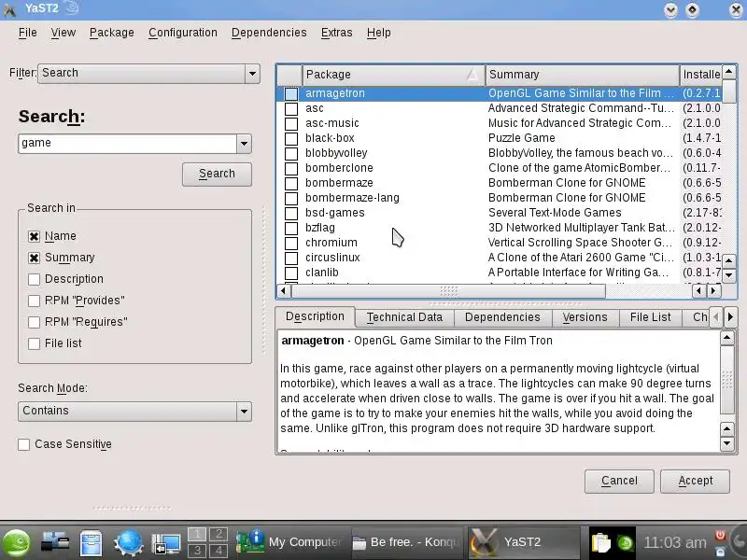Open the Configuration menu

point(182,33)
